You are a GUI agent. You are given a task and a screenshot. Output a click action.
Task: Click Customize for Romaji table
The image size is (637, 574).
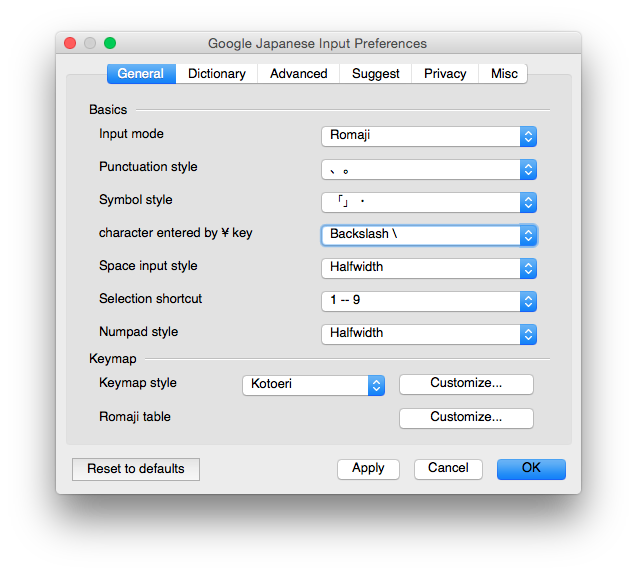[466, 418]
